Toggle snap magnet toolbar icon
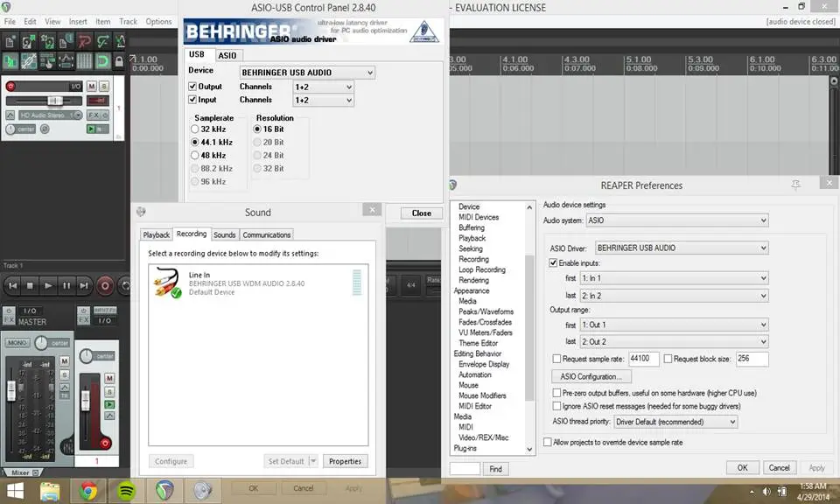The image size is (840, 504). coord(103,60)
